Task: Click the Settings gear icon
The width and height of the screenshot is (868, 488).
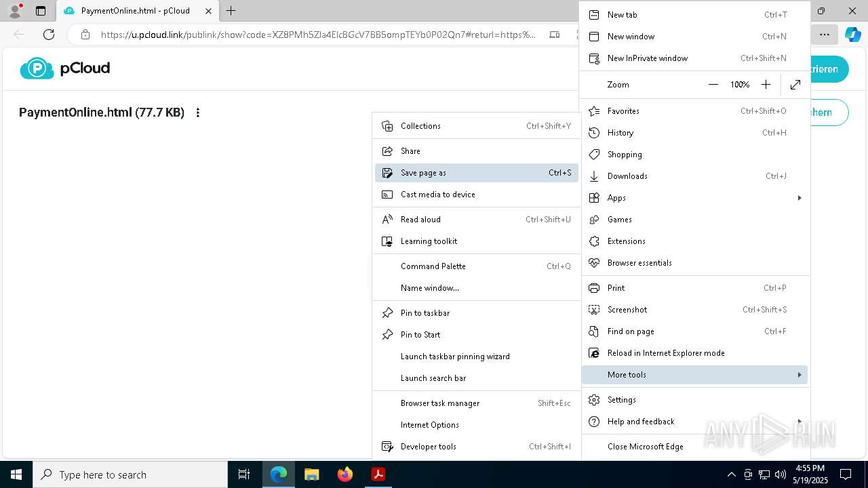Action: point(594,400)
